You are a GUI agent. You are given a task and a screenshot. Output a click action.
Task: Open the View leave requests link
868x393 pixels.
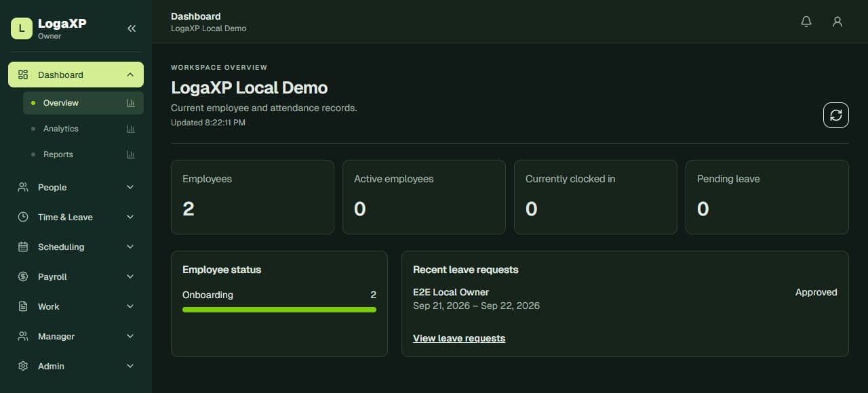coord(459,338)
